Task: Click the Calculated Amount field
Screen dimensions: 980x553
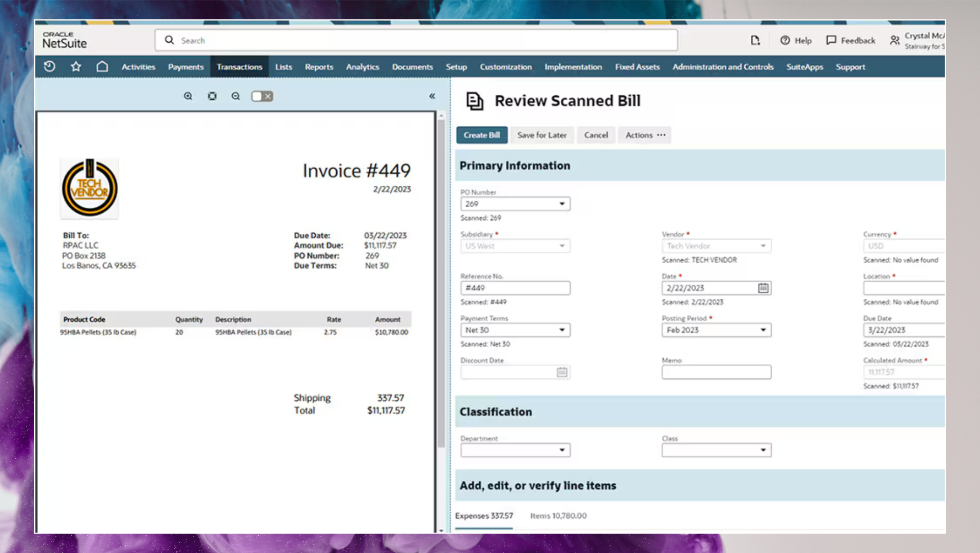Action: tap(904, 372)
